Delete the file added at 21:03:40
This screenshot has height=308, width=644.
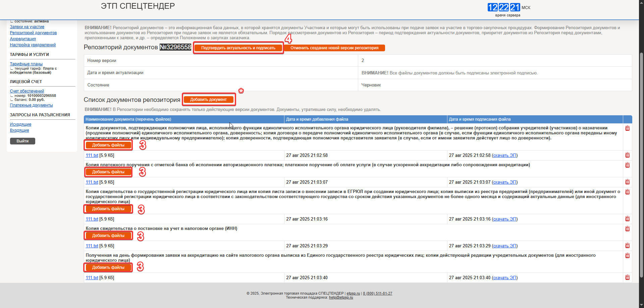point(627,278)
